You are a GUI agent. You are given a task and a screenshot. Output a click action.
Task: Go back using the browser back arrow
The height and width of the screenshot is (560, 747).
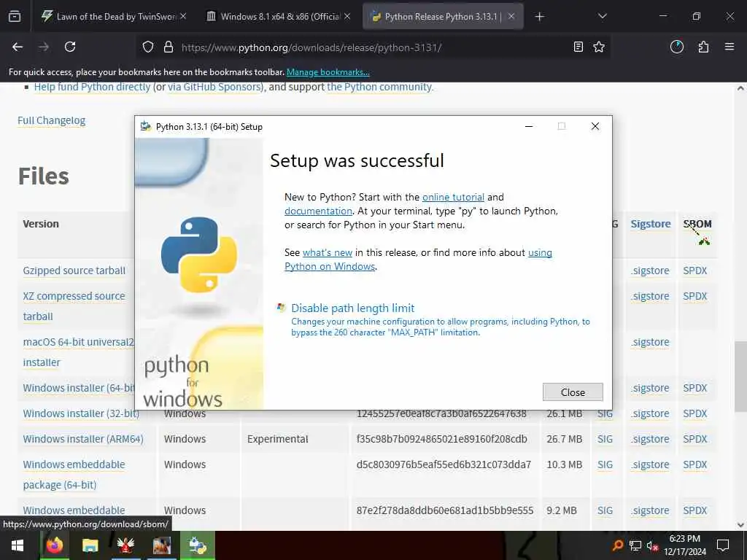[x=18, y=47]
